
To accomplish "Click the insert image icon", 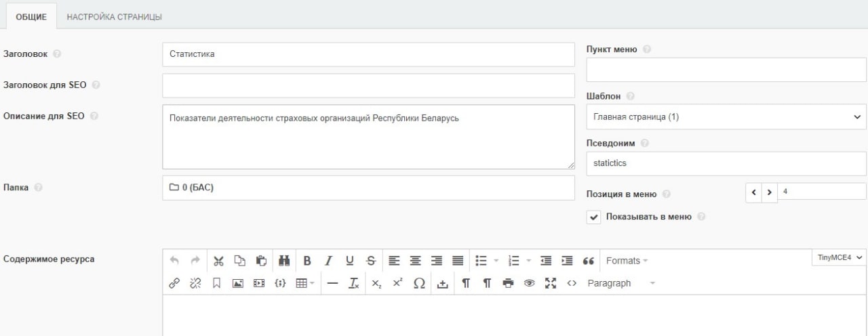I will click(238, 284).
